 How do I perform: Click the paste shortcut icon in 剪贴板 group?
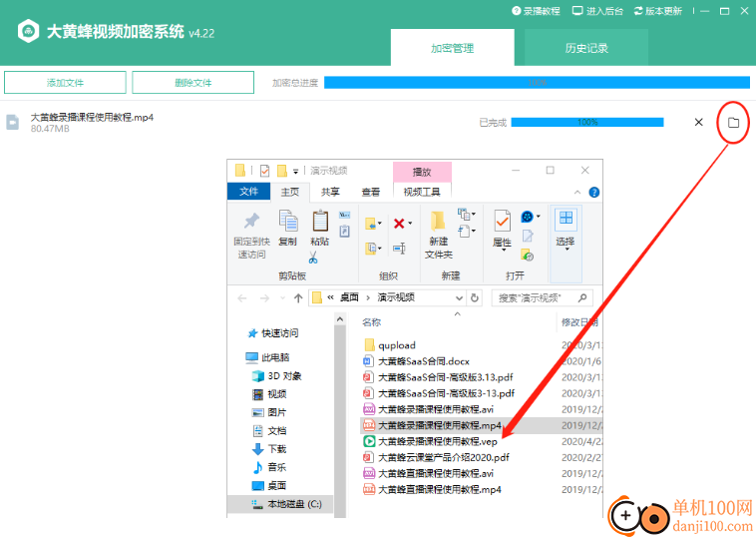[x=344, y=232]
